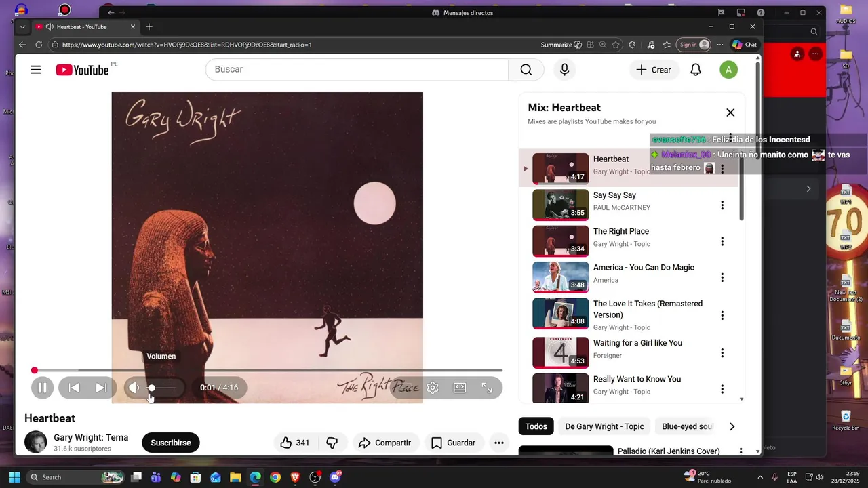Open the media control music icon
This screenshot has width=868, height=488.
pyautogui.click(x=651, y=45)
